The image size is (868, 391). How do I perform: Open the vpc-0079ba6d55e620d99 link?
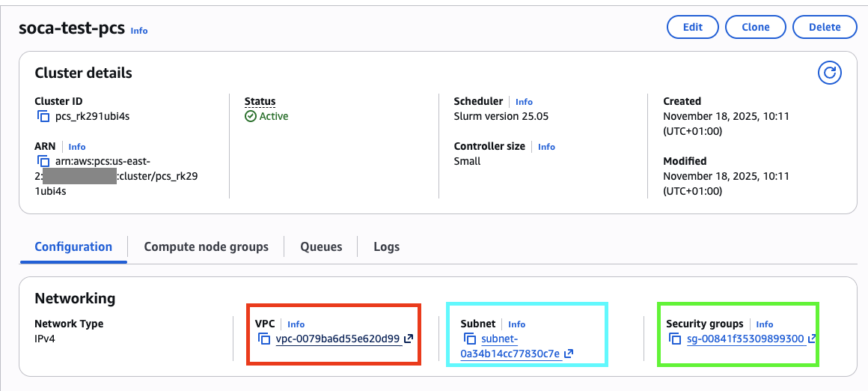tap(337, 339)
